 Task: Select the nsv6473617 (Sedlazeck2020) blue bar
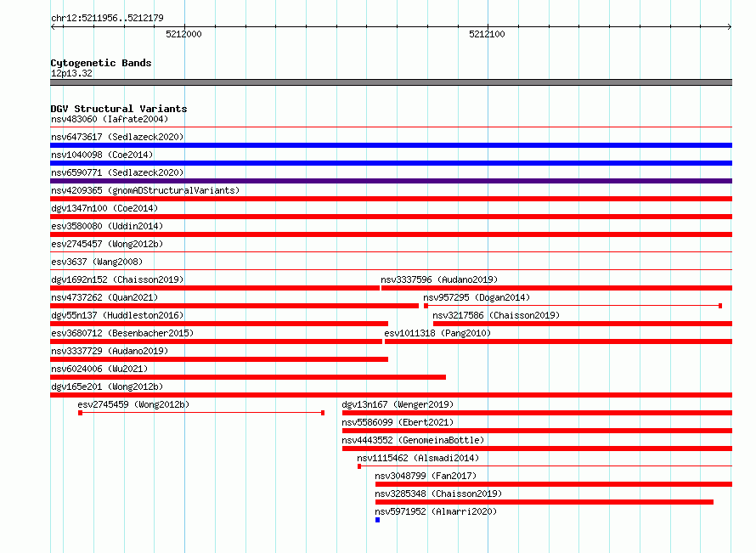[391, 145]
